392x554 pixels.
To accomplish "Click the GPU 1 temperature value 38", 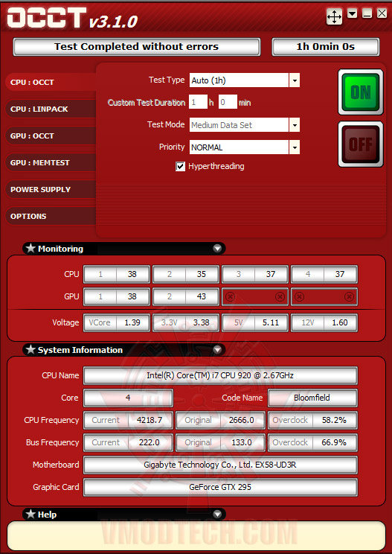I will click(132, 296).
